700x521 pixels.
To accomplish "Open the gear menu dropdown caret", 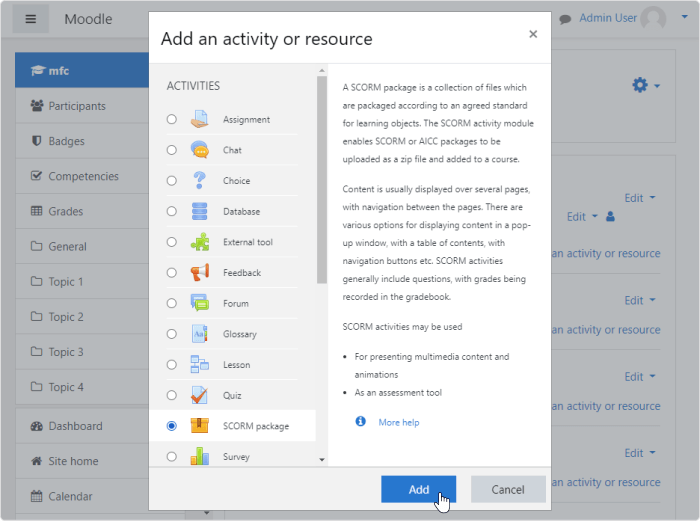I will (x=657, y=86).
